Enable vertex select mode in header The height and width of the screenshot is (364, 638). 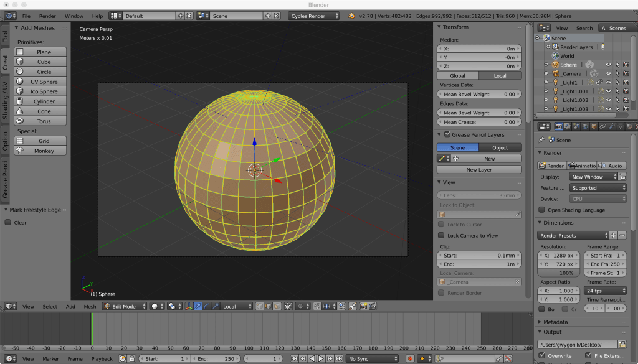tap(260, 306)
